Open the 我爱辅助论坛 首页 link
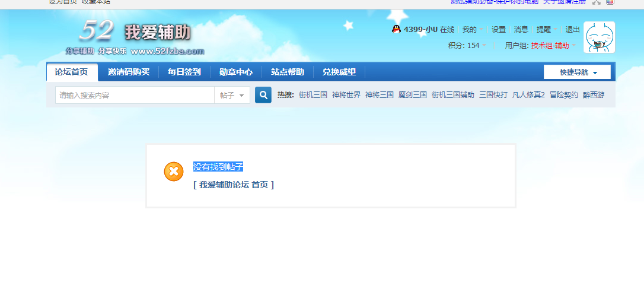Viewport: 644px width, 298px height. (x=234, y=185)
